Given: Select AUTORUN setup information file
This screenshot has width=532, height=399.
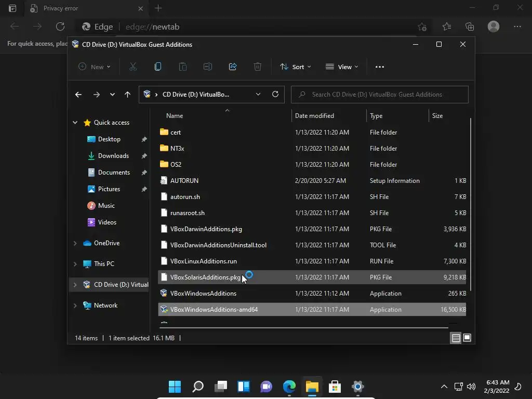Looking at the screenshot, I should click(x=312, y=180).
